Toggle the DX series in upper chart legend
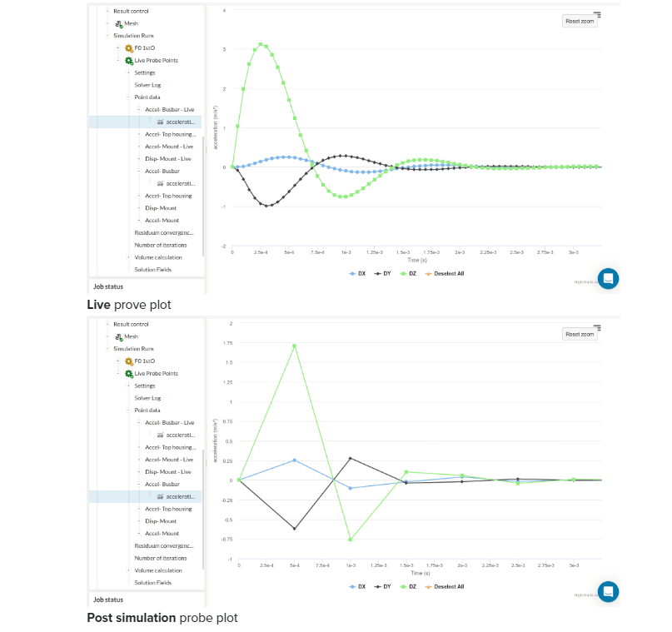The height and width of the screenshot is (632, 672). click(357, 273)
